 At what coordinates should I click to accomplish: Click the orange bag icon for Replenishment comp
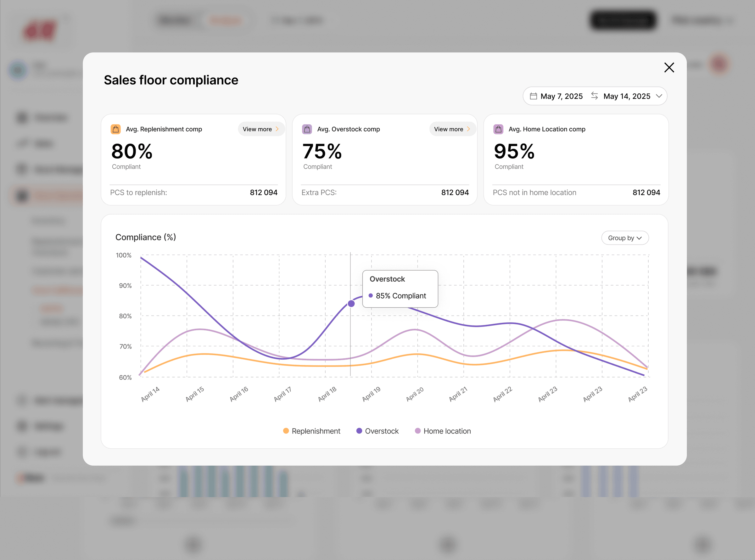coord(115,129)
